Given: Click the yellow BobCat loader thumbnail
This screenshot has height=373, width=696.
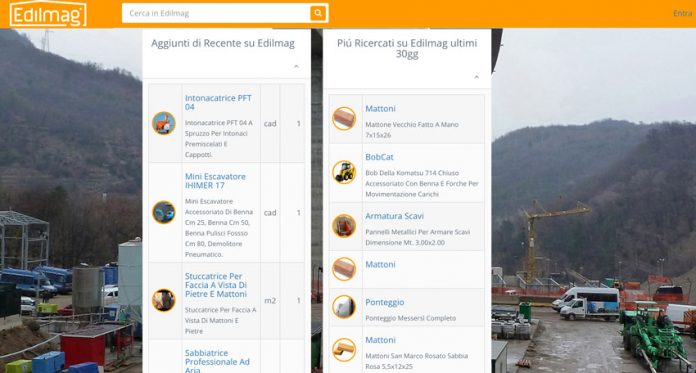Looking at the screenshot, I should point(344,172).
